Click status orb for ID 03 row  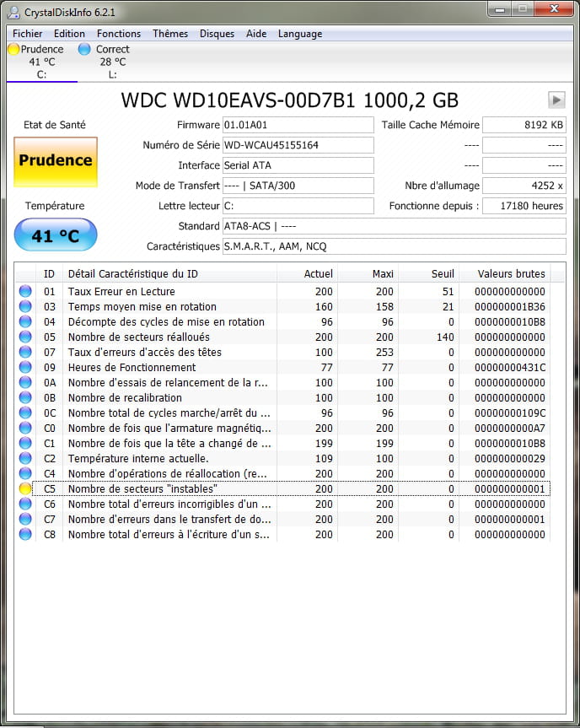coord(25,306)
